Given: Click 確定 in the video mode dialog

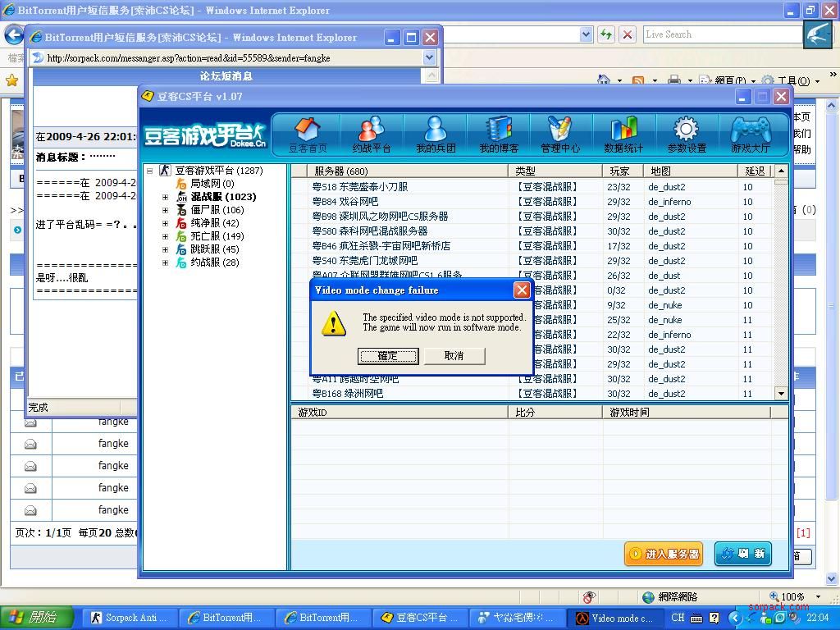Looking at the screenshot, I should [x=388, y=356].
